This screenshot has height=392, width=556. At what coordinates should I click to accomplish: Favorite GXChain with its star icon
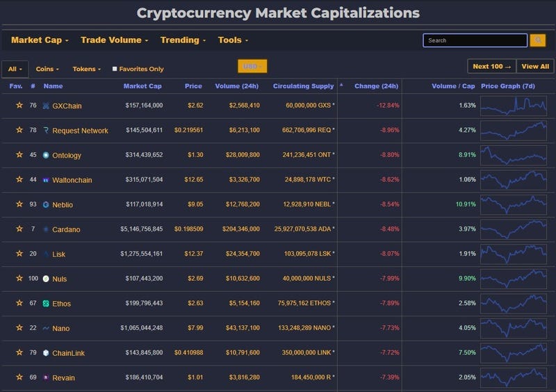[19, 106]
